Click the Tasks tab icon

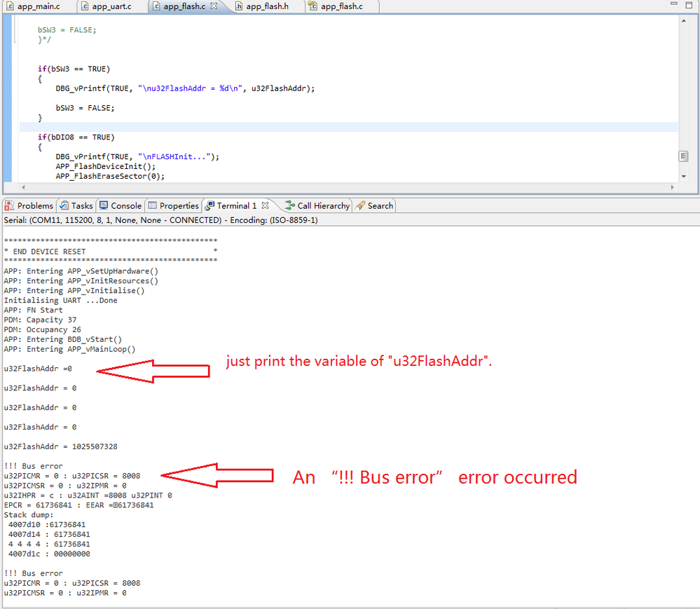pyautogui.click(x=64, y=205)
